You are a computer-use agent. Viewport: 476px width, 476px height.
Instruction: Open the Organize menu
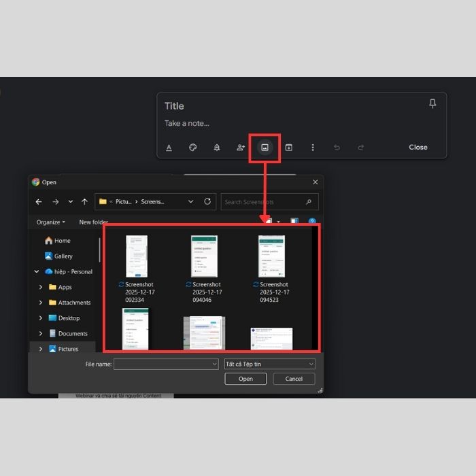[51, 222]
